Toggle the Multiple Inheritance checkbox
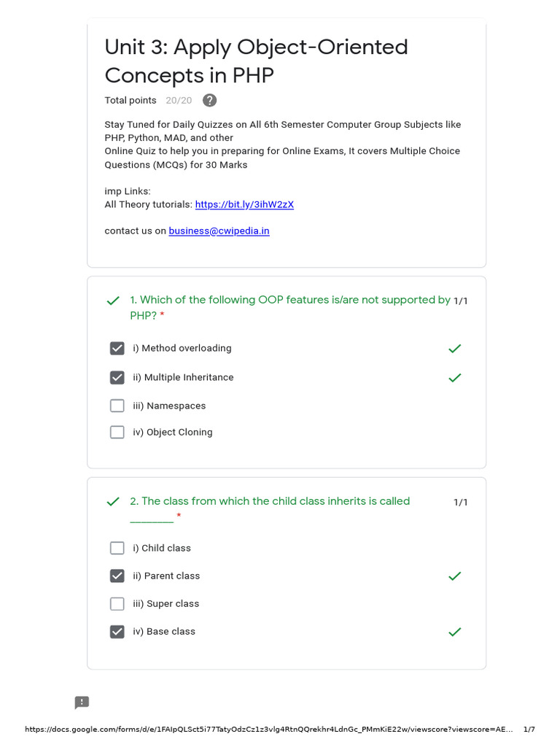This screenshot has height=747, width=560. click(117, 378)
